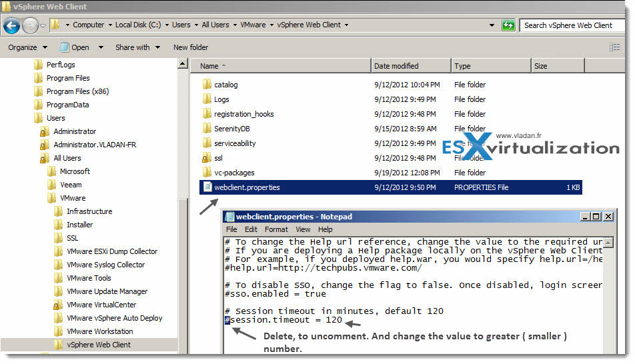Click the Search vSphere Web Client field
The width and height of the screenshot is (635, 364).
(572, 25)
